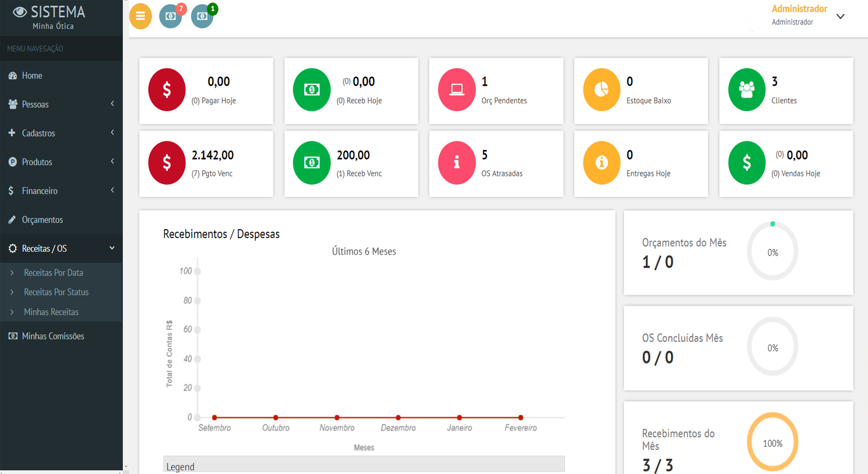Open the (7) Pgto Venc label
The image size is (868, 474).
point(212,174)
